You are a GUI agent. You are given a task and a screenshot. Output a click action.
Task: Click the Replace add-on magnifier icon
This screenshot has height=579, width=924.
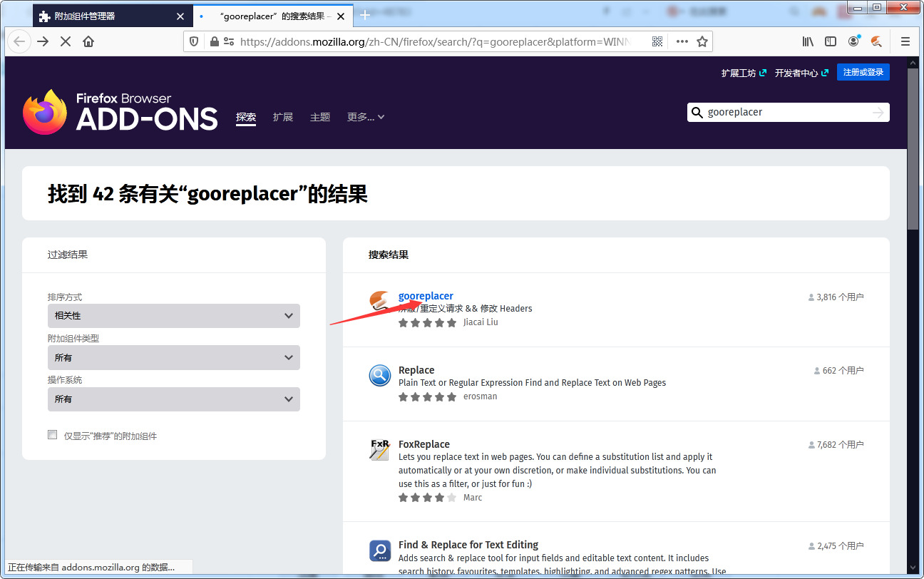click(x=380, y=375)
